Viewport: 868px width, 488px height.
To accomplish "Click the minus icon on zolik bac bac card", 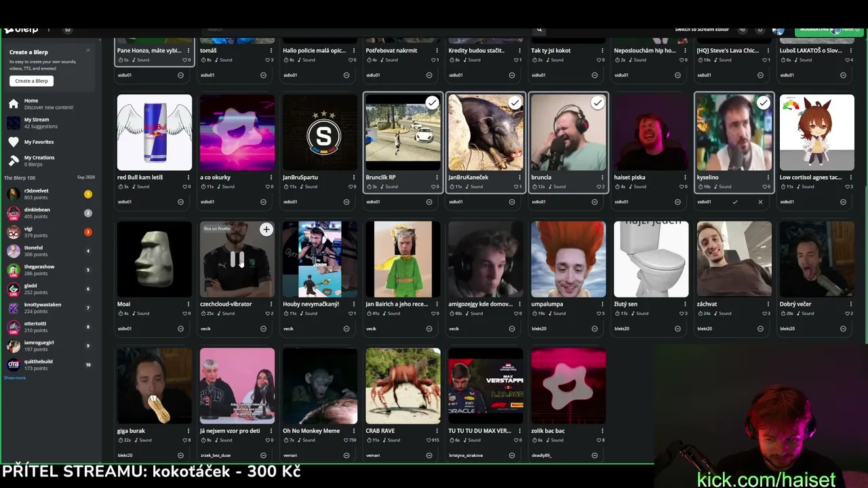I will (x=594, y=455).
